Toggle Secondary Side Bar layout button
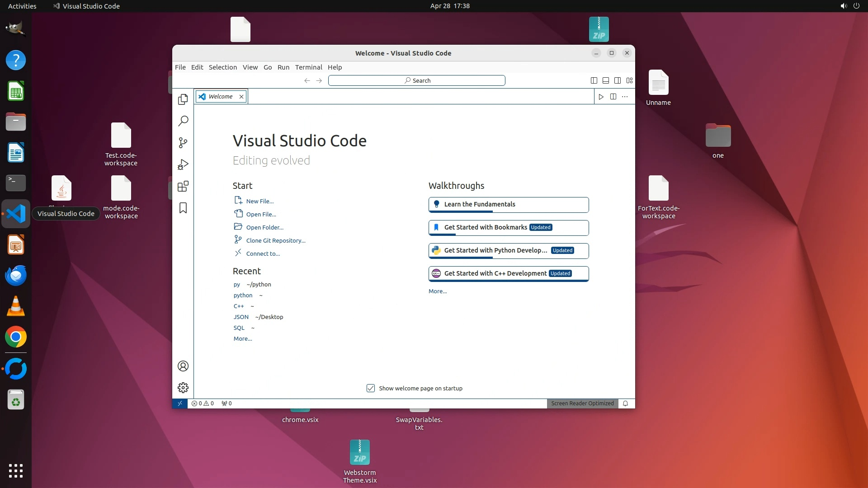This screenshot has height=488, width=868. pyautogui.click(x=618, y=80)
